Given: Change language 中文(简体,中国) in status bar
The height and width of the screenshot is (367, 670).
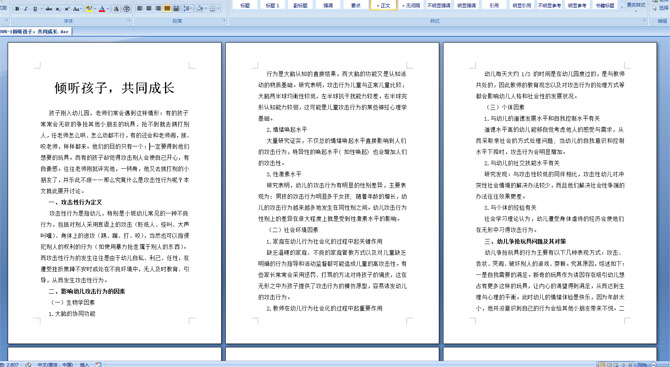Looking at the screenshot, I should (x=55, y=364).
